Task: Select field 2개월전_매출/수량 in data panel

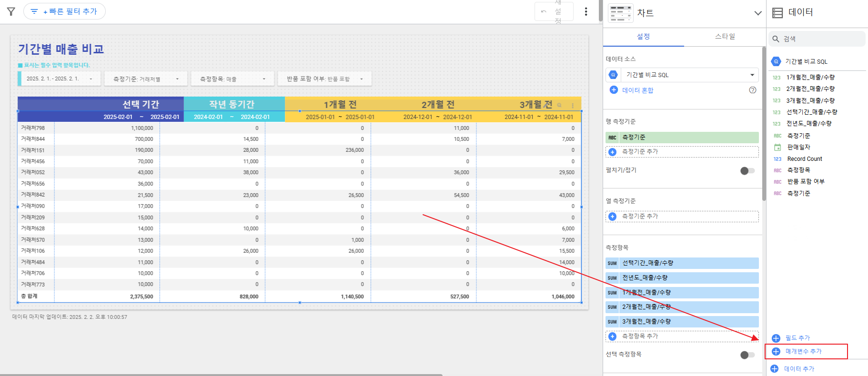Action: click(x=810, y=89)
